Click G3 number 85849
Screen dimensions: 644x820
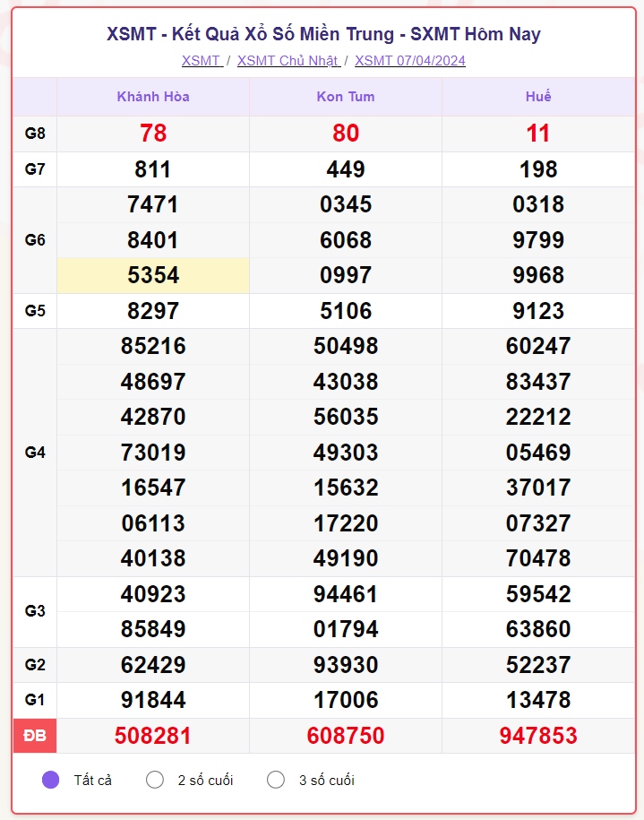pos(153,629)
